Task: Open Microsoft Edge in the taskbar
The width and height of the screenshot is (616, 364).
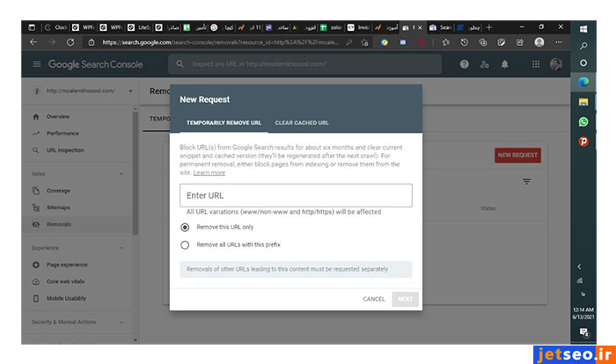Action: (x=583, y=82)
